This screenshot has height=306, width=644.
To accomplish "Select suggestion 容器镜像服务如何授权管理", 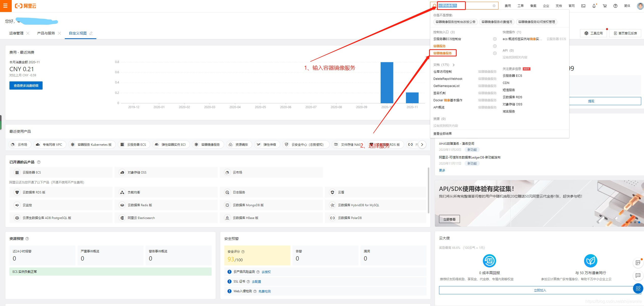I will pyautogui.click(x=536, y=22).
